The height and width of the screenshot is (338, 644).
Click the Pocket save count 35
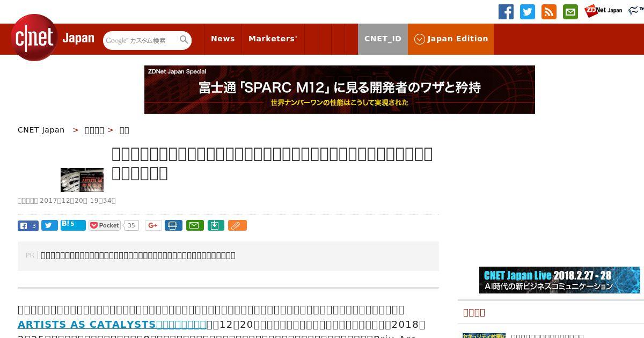click(131, 225)
